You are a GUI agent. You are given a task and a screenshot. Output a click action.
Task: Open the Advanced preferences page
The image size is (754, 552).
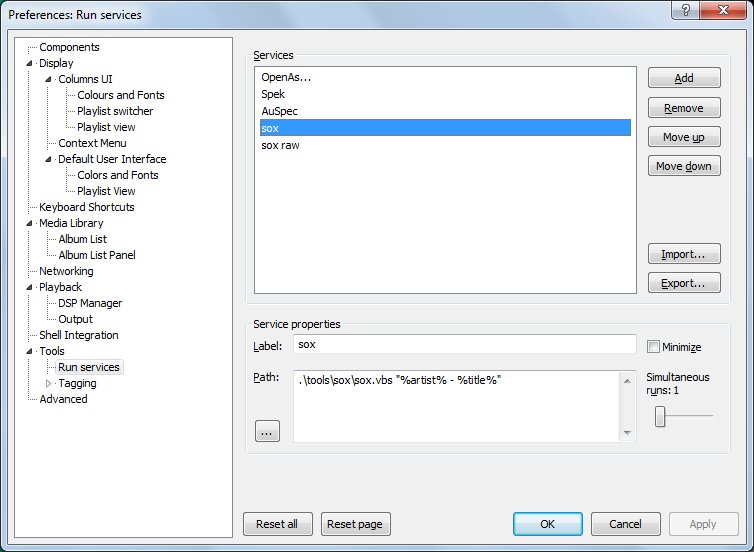tap(63, 399)
